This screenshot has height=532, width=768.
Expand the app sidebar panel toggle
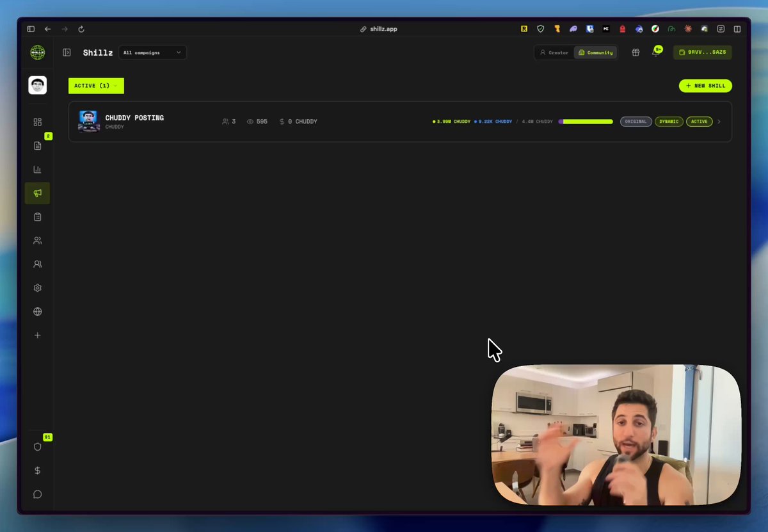[67, 52]
